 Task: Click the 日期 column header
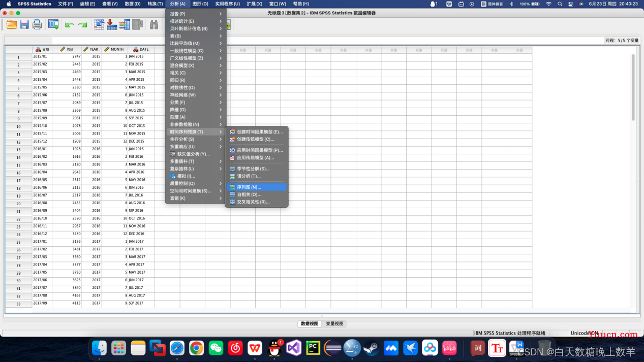coord(42,50)
